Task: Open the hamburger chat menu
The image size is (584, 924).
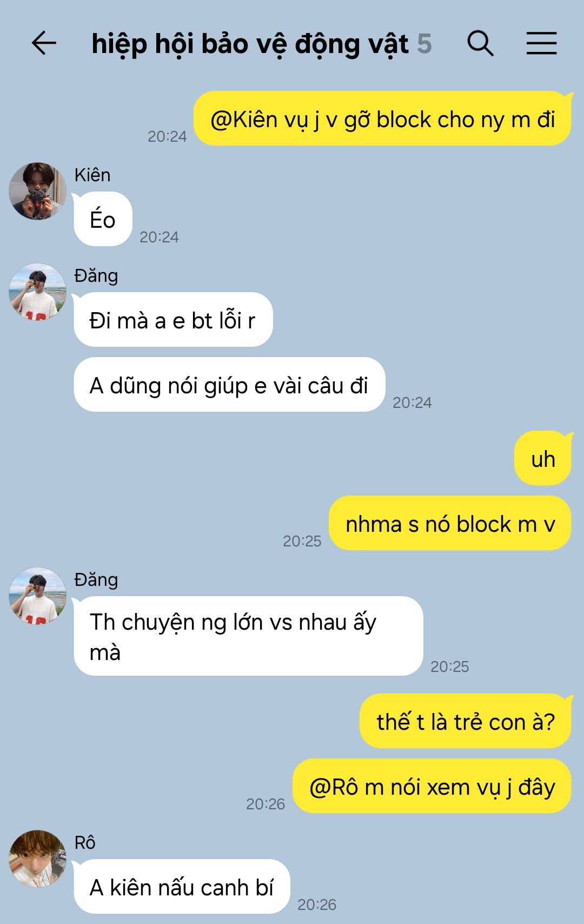Action: tap(541, 43)
